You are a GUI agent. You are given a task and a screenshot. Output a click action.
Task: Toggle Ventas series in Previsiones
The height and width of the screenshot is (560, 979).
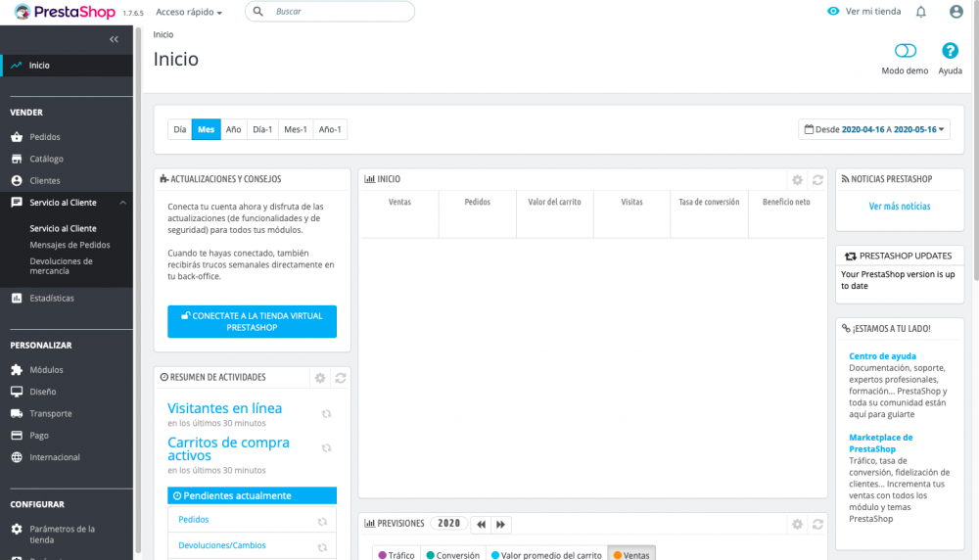[x=631, y=555]
